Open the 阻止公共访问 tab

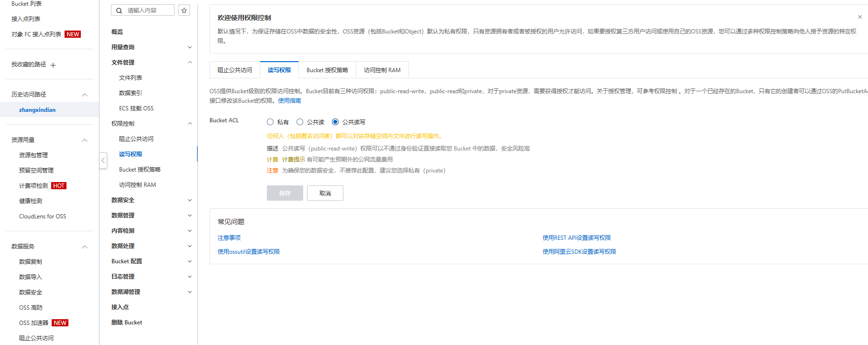tap(235, 70)
